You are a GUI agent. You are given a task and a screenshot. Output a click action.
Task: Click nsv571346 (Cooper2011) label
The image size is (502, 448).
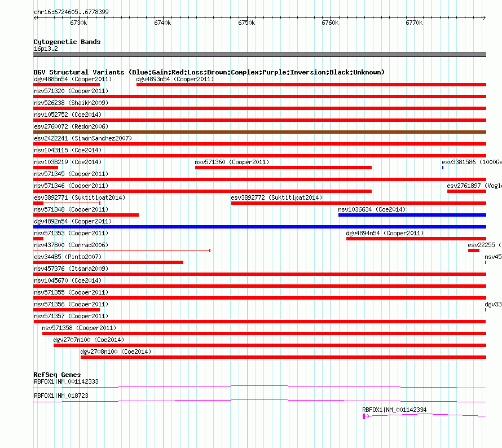pos(71,186)
